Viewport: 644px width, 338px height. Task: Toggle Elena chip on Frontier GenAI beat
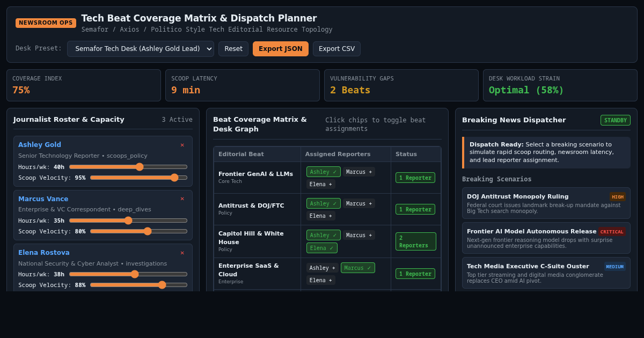tap(321, 184)
